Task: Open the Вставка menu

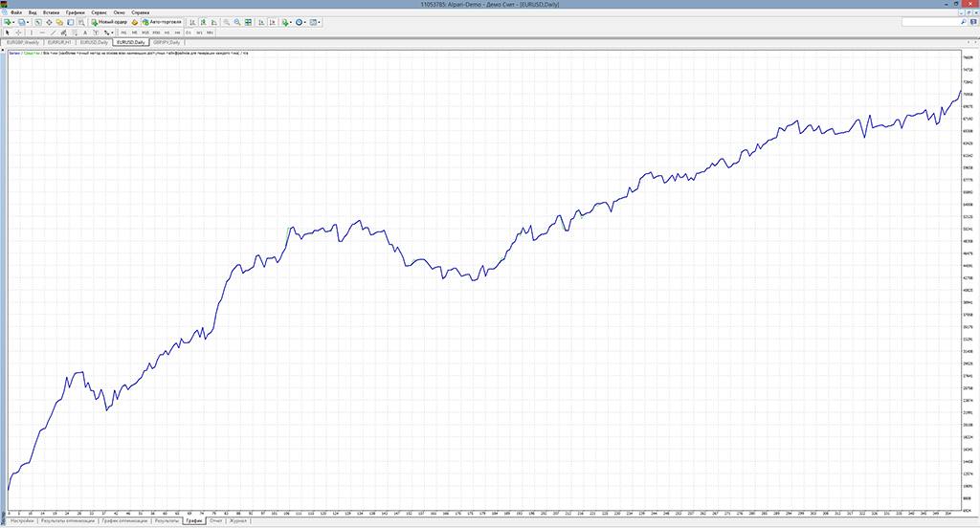Action: click(x=52, y=12)
